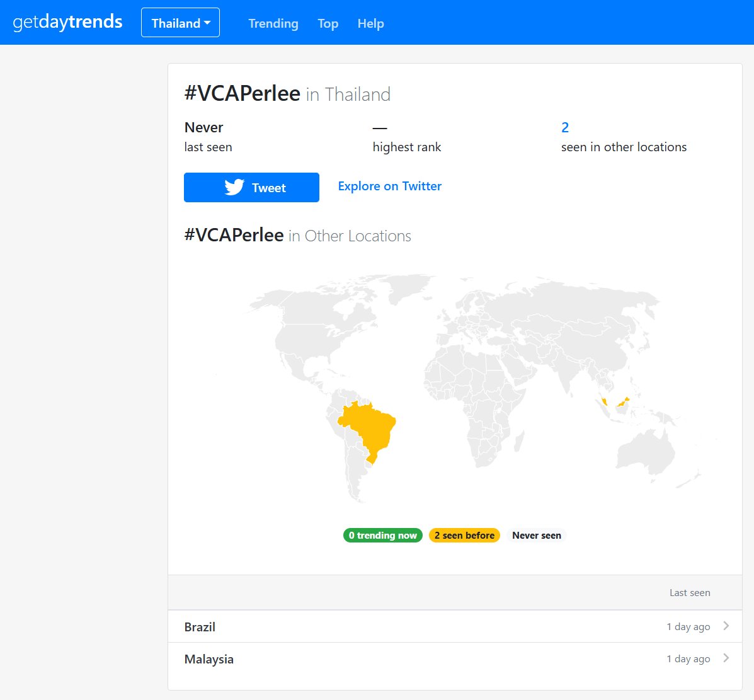The image size is (754, 700).
Task: Open the Malaysia location row
Action: (x=455, y=658)
